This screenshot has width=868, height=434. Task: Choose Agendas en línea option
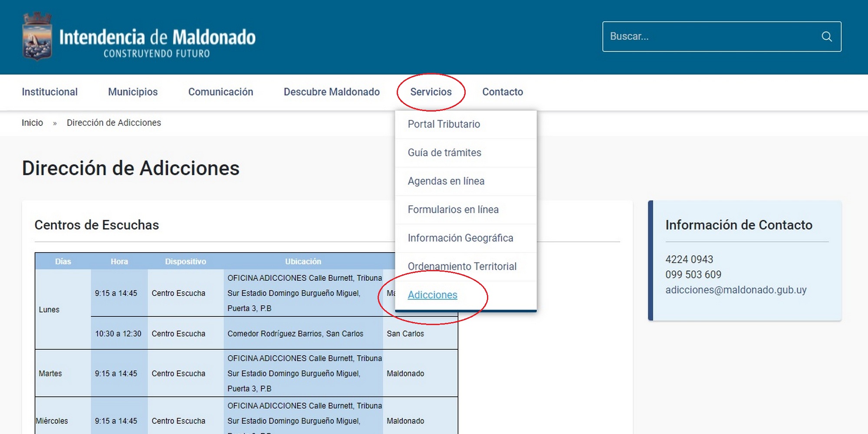[446, 181]
